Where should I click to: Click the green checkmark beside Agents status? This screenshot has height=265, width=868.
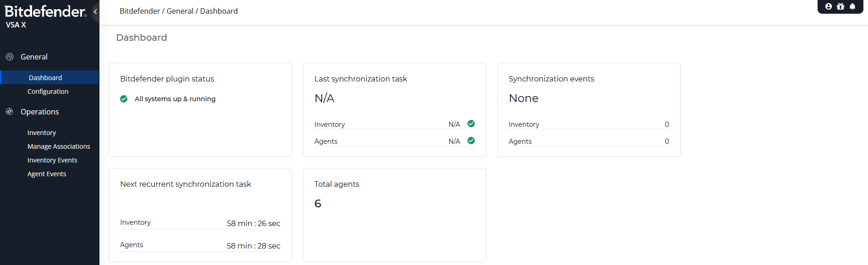(471, 141)
